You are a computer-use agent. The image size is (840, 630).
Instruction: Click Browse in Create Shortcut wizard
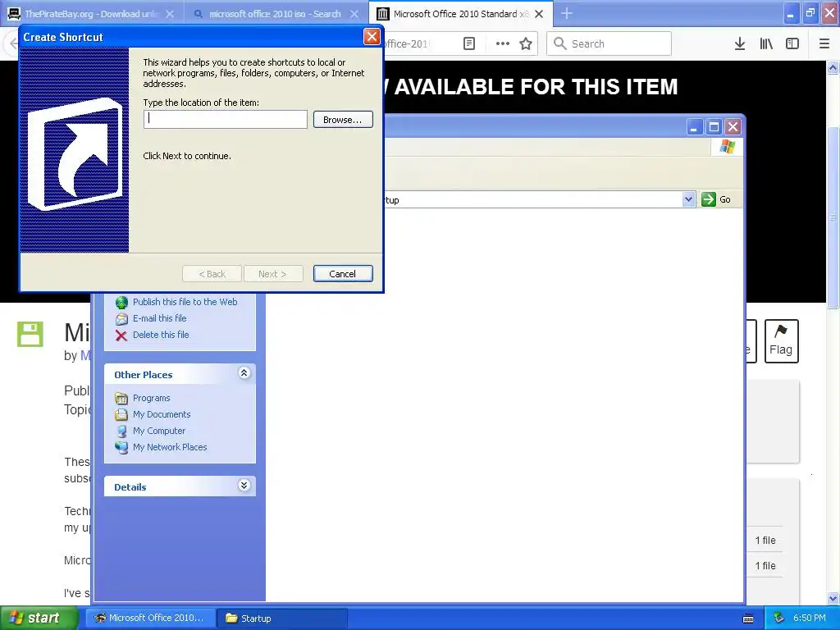coord(343,120)
